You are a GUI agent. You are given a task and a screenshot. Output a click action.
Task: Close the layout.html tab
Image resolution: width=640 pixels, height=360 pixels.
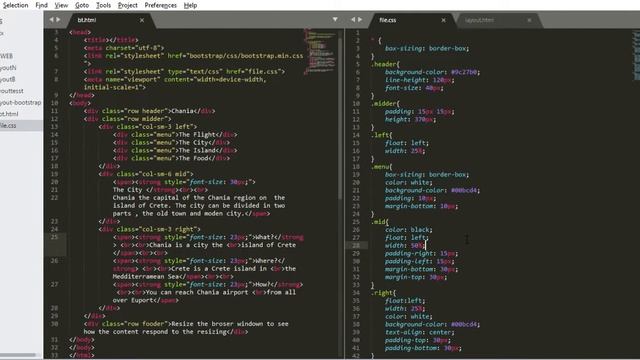point(529,20)
